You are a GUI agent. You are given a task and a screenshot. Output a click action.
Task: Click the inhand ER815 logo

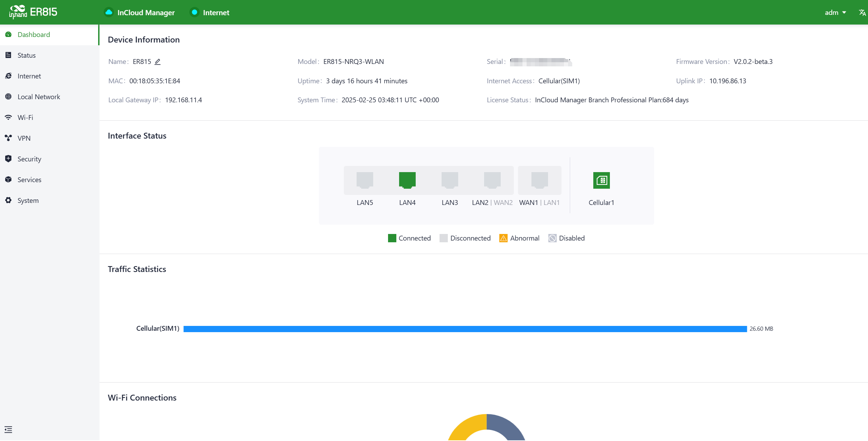point(33,12)
